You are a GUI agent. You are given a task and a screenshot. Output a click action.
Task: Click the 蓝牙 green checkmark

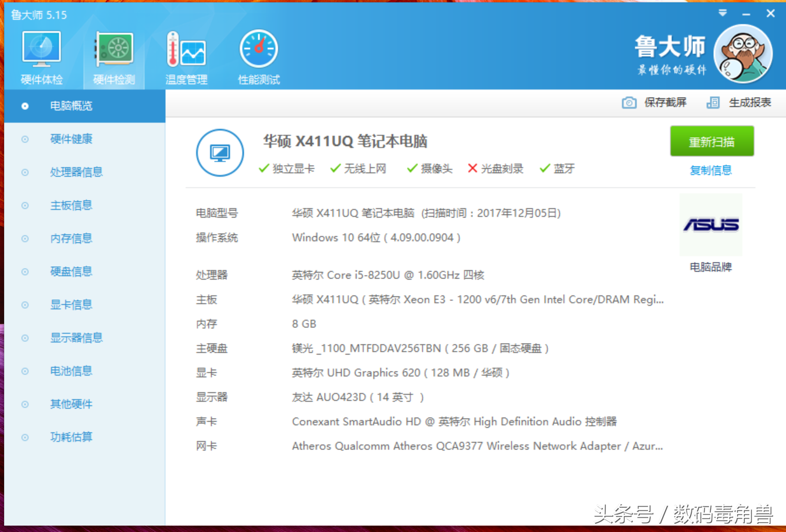tap(545, 169)
